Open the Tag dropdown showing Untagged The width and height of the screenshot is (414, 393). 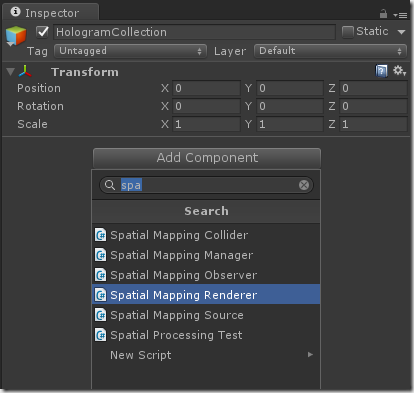[130, 51]
